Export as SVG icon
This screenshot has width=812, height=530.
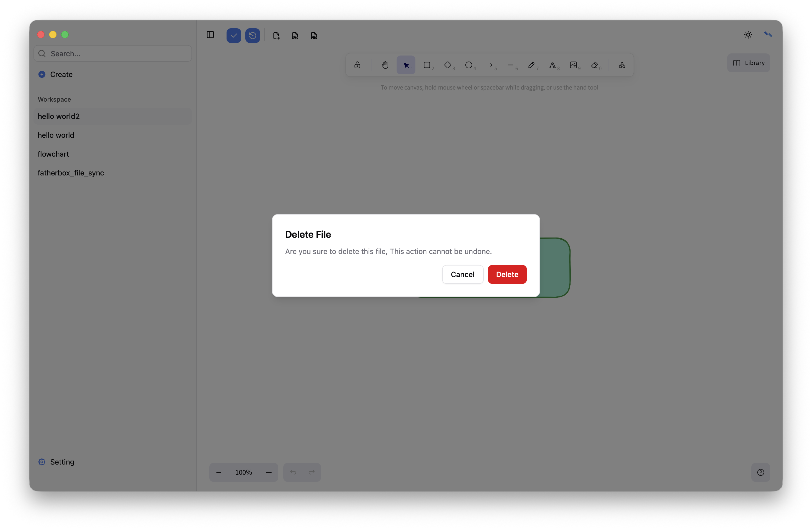click(x=295, y=36)
